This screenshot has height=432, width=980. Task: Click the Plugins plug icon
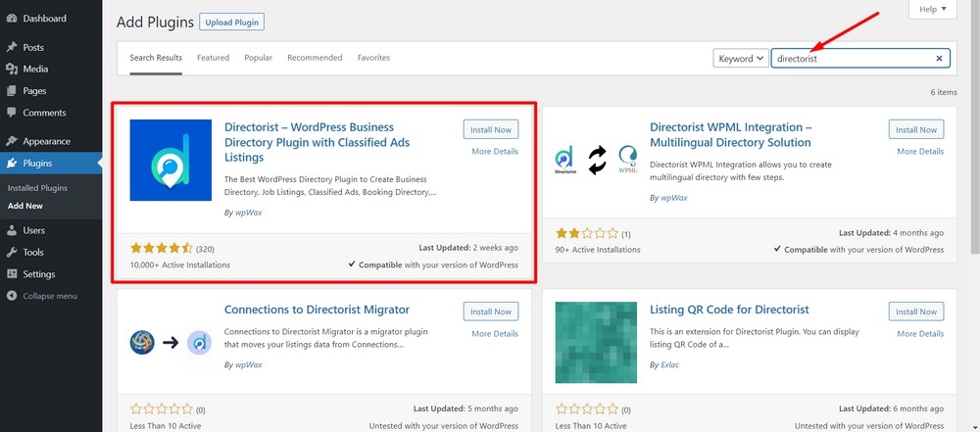[x=11, y=164]
